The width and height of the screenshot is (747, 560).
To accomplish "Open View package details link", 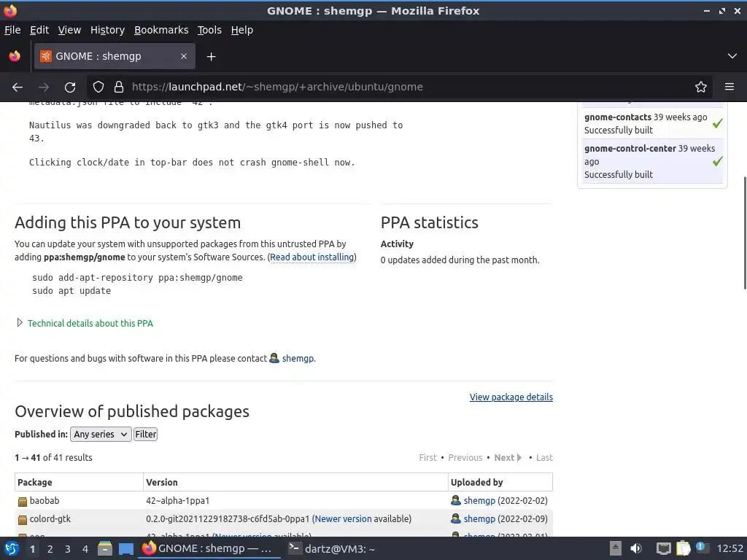I will point(511,397).
